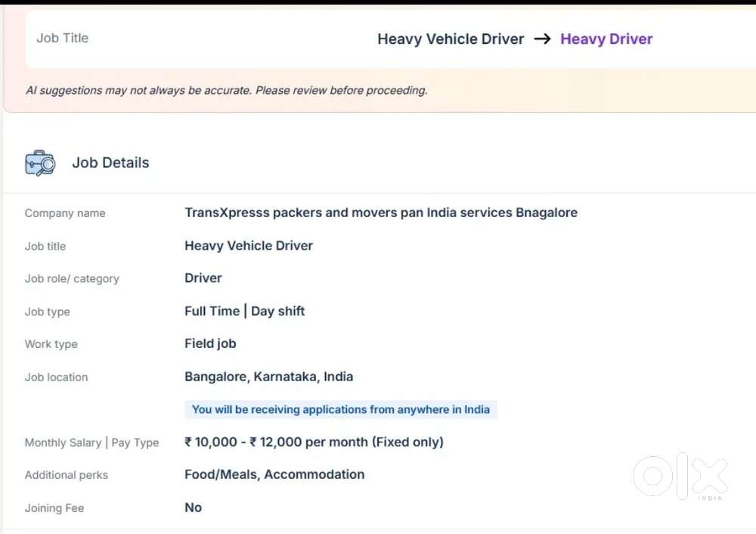Click the Driver job role value

[203, 278]
